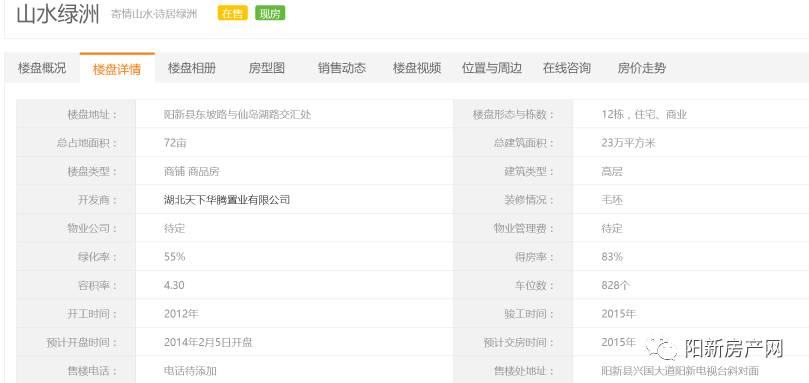Select the 竣工时间 2015年 value
Screen dimensions: 809x383
click(619, 313)
